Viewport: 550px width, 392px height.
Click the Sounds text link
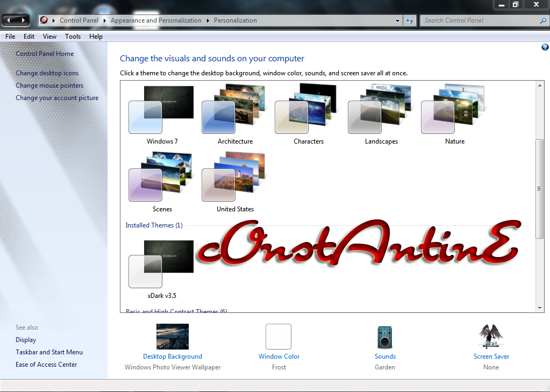pos(385,356)
